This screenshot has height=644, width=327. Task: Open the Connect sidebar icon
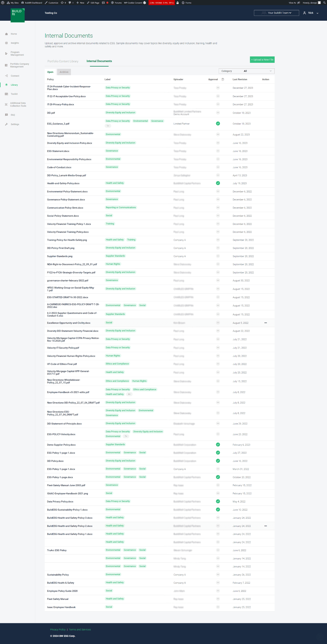(x=6, y=76)
